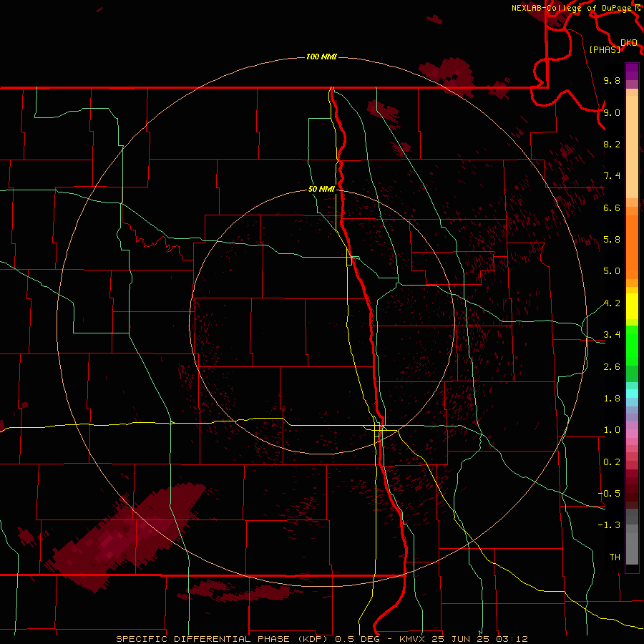Click the 5.8 value on color scale
Image resolution: width=644 pixels, height=644 pixels.
click(x=612, y=240)
